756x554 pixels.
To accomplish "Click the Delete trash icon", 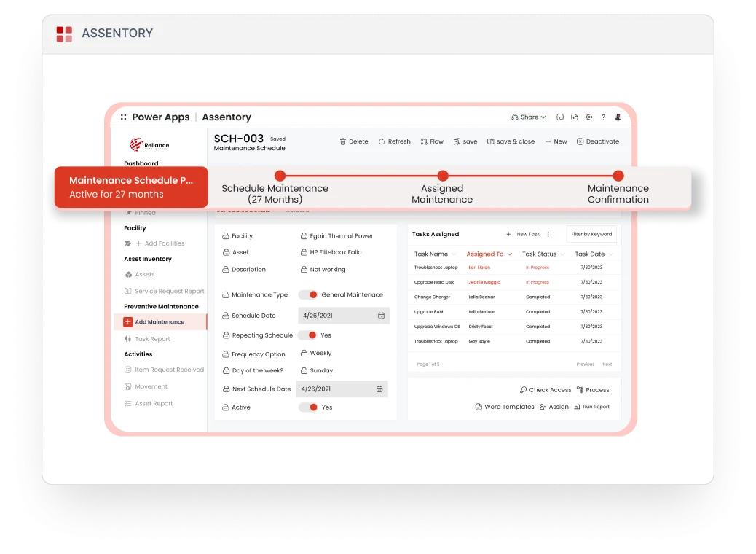I will pos(343,141).
